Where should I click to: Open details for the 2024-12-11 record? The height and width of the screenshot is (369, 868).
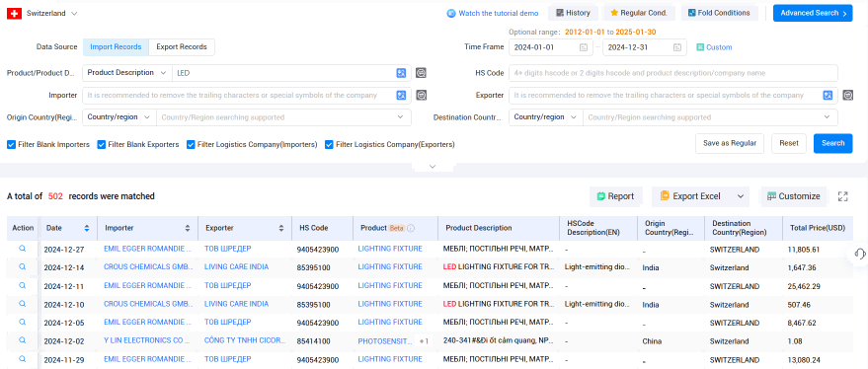tap(22, 285)
